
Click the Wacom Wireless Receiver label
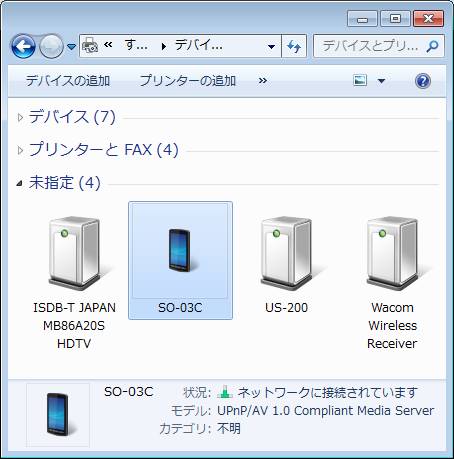point(392,326)
